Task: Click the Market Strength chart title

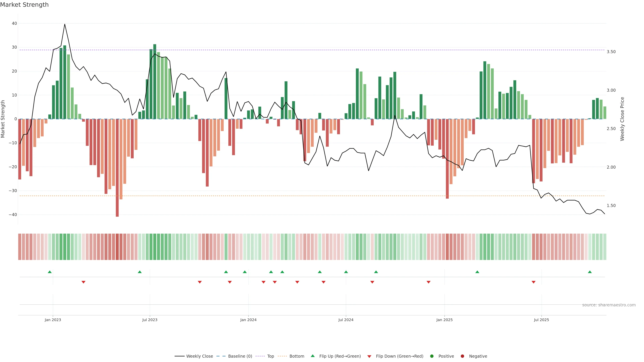Action: click(x=24, y=5)
